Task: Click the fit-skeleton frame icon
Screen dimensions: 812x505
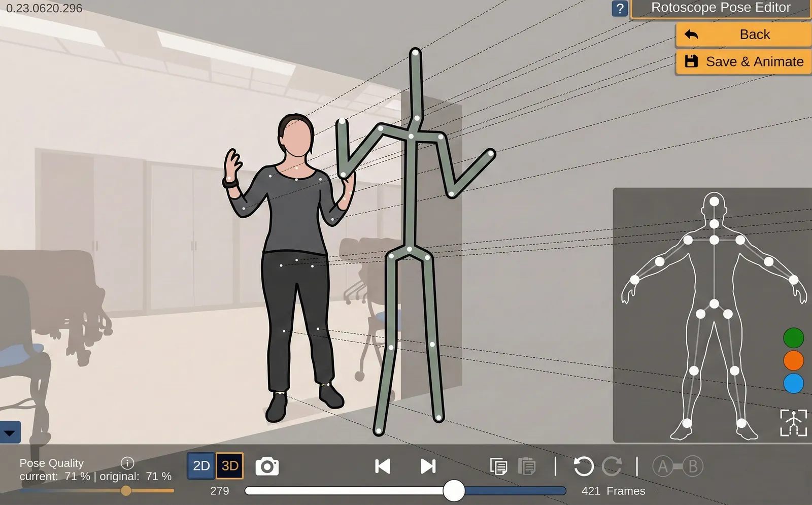Action: (x=793, y=422)
